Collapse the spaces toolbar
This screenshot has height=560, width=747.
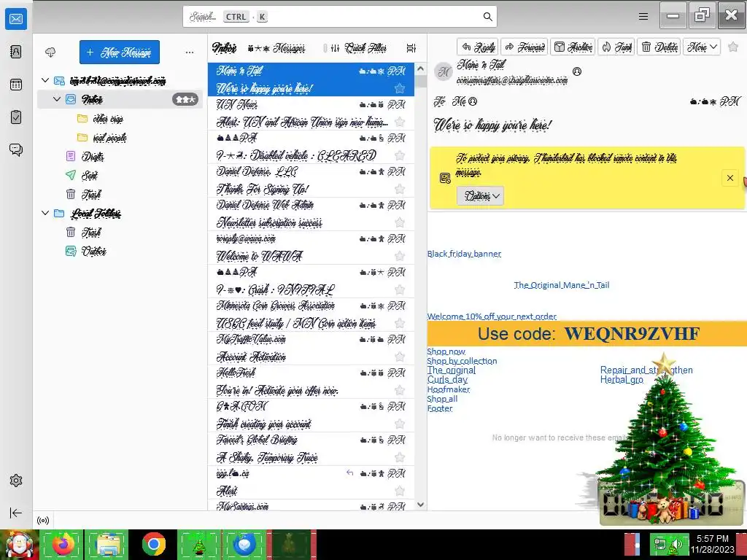coord(16,513)
